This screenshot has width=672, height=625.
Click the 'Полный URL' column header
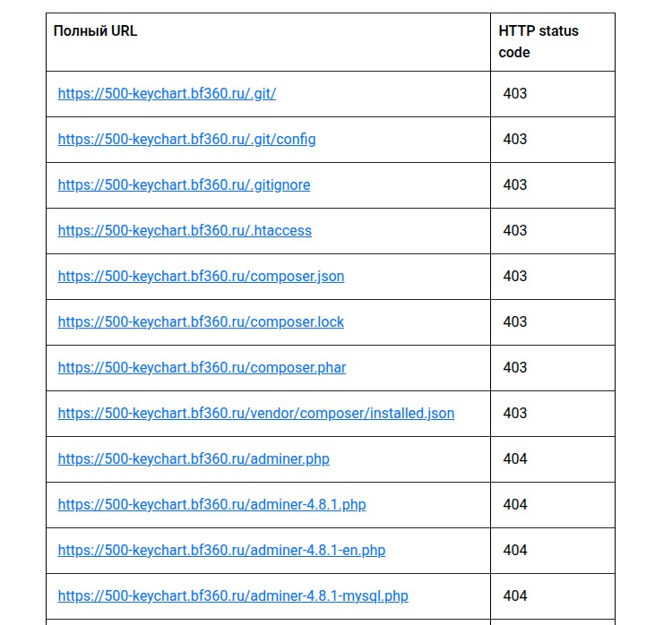95,30
